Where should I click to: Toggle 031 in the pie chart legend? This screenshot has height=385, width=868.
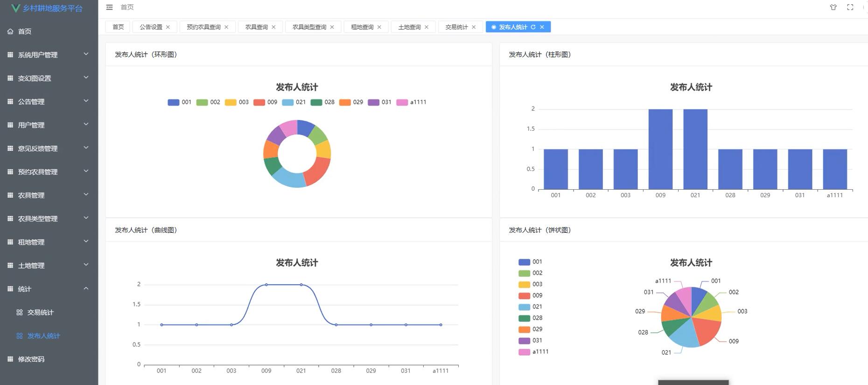[x=531, y=340]
